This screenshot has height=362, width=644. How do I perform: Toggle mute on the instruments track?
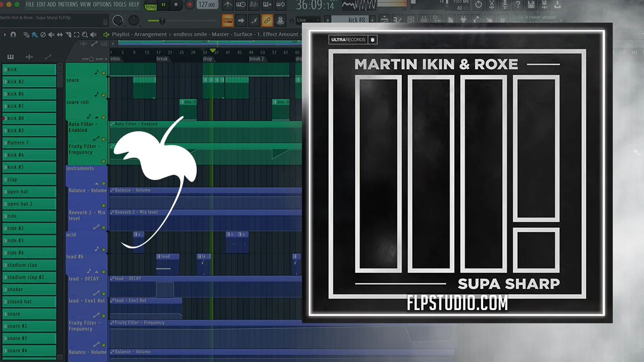pyautogui.click(x=104, y=183)
